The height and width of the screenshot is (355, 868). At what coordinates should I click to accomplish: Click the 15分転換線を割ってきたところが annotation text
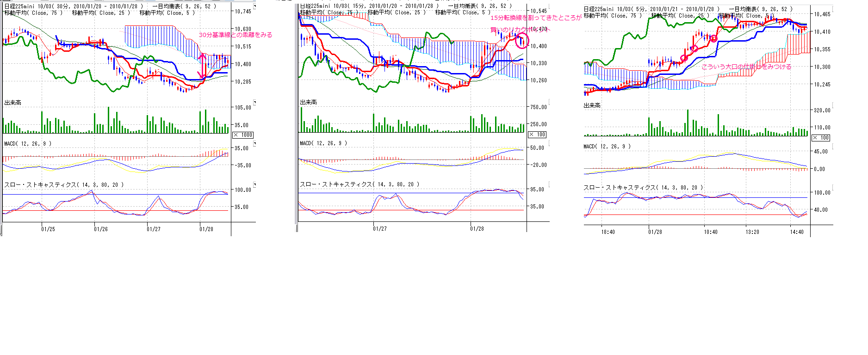tap(535, 18)
